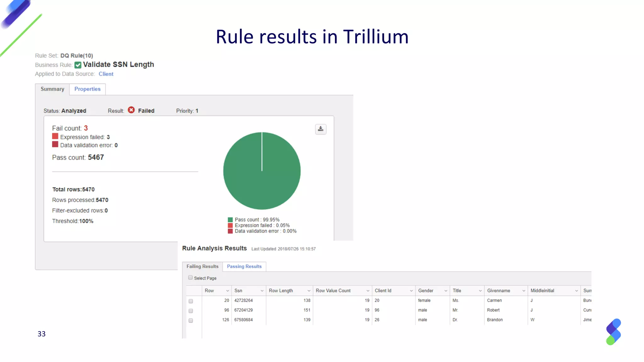Viewport: 644px width, 362px height.
Task: Click the Fail count value 3
Action: [x=86, y=128]
